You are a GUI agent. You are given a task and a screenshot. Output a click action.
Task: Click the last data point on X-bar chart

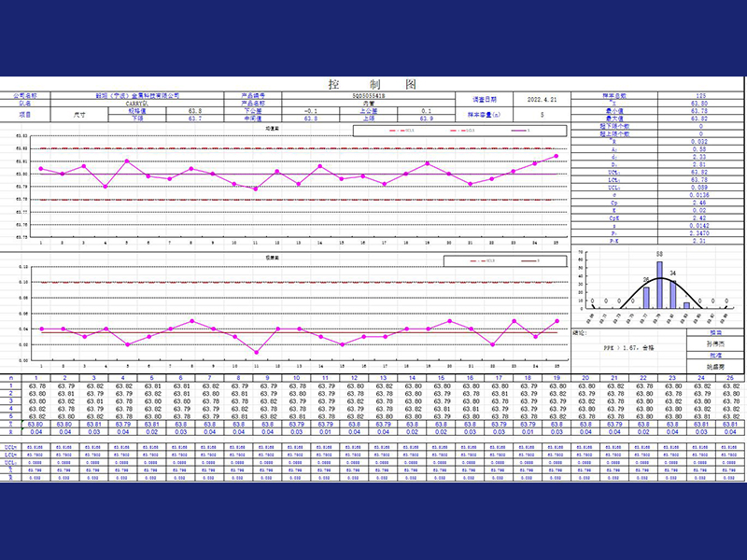point(556,156)
